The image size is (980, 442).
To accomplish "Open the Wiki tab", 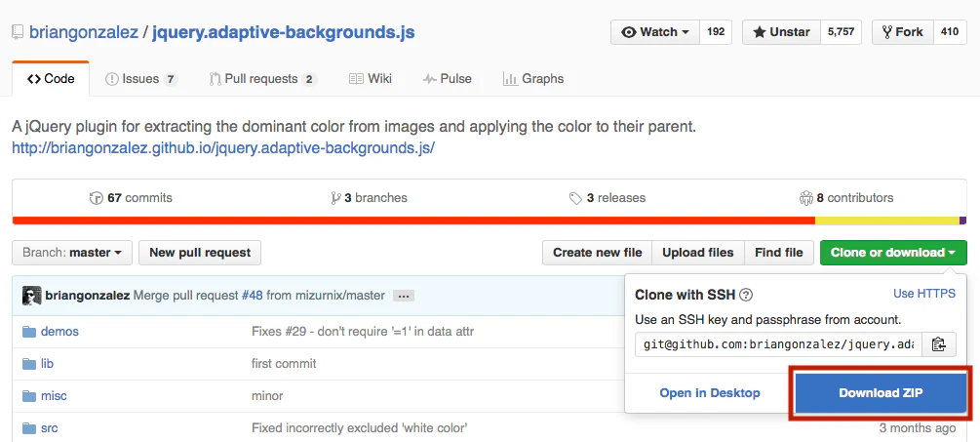I will tap(370, 79).
